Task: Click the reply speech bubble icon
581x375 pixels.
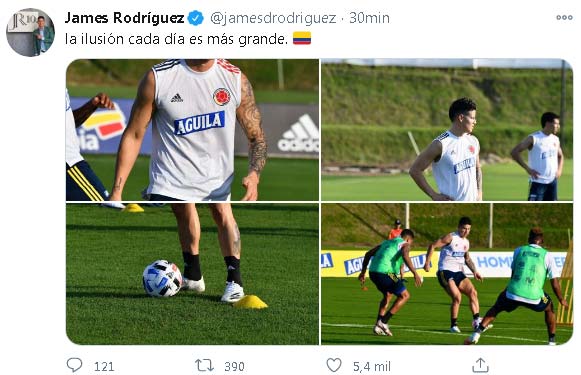Action: pyautogui.click(x=74, y=365)
